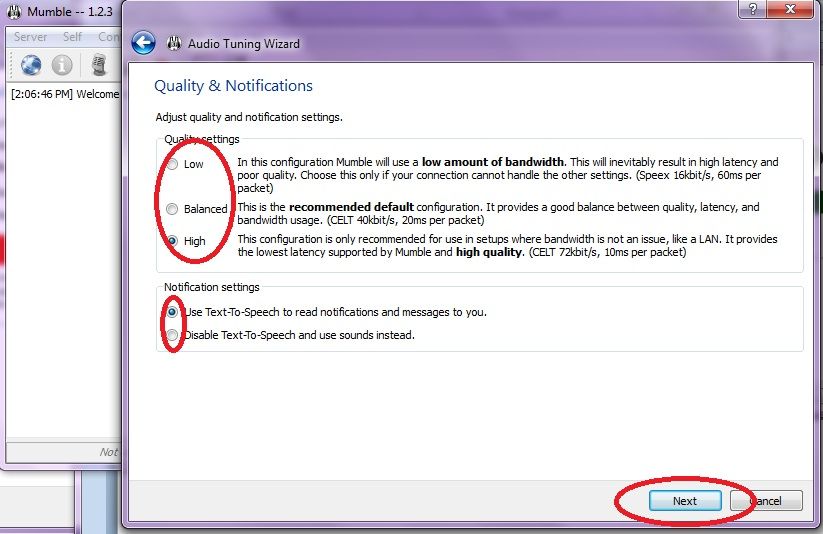823x534 pixels.
Task: Open the globe connect icon in Mumble window
Action: pos(31,65)
